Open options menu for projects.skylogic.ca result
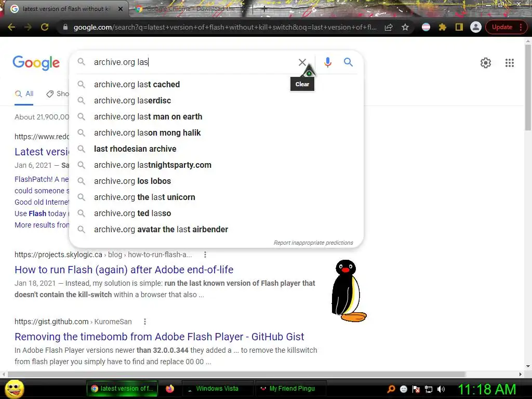Viewport: 532px width, 399px height. [x=205, y=255]
